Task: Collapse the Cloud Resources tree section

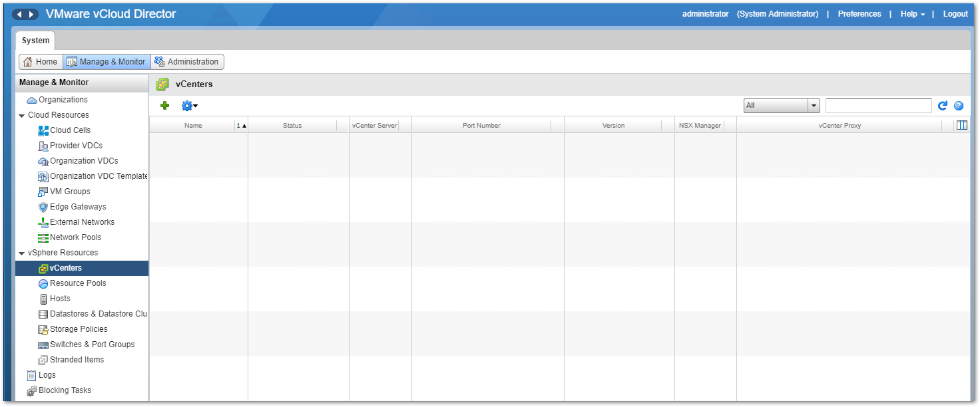Action: pyautogui.click(x=22, y=116)
